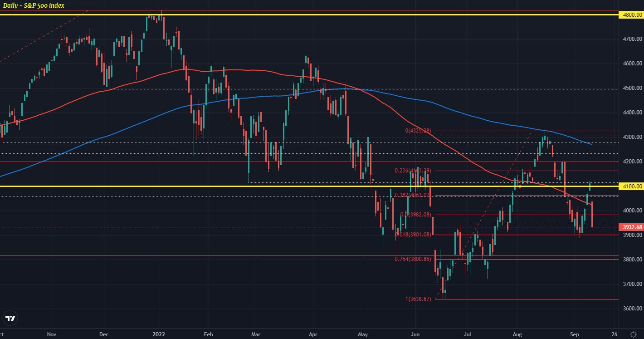Select the highlighted 4100.00 price label
Image resolution: width=644 pixels, height=339 pixels.
(632, 186)
